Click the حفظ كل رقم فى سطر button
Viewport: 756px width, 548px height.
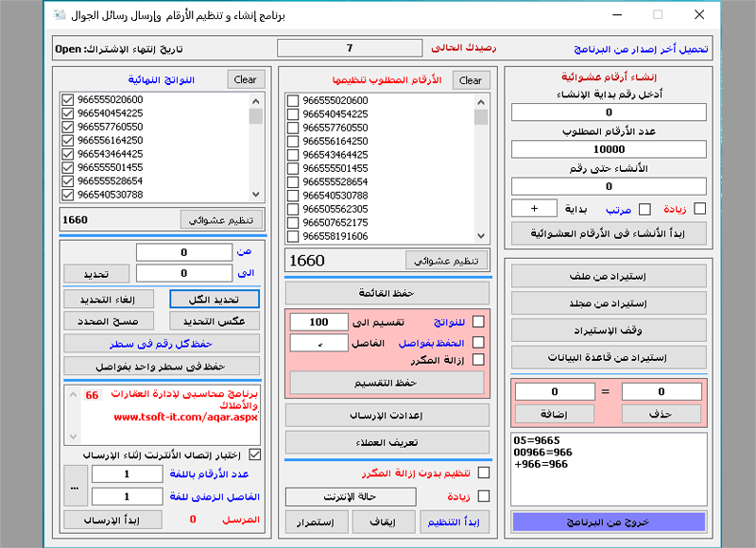(162, 344)
